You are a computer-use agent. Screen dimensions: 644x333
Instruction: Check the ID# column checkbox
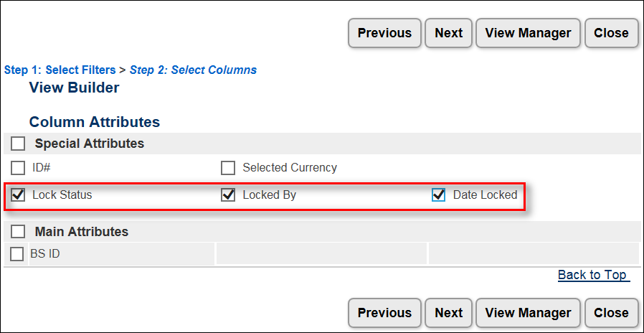(18, 168)
